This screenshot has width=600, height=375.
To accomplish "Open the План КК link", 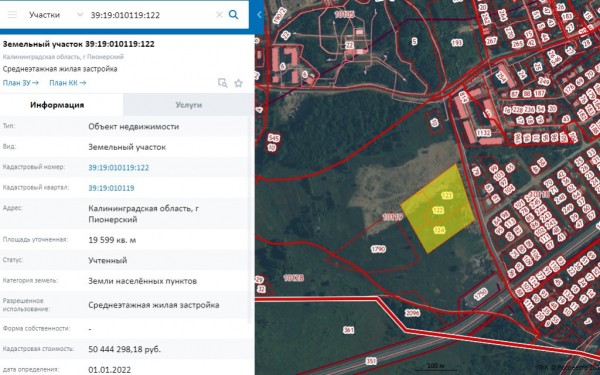I will pyautogui.click(x=68, y=83).
